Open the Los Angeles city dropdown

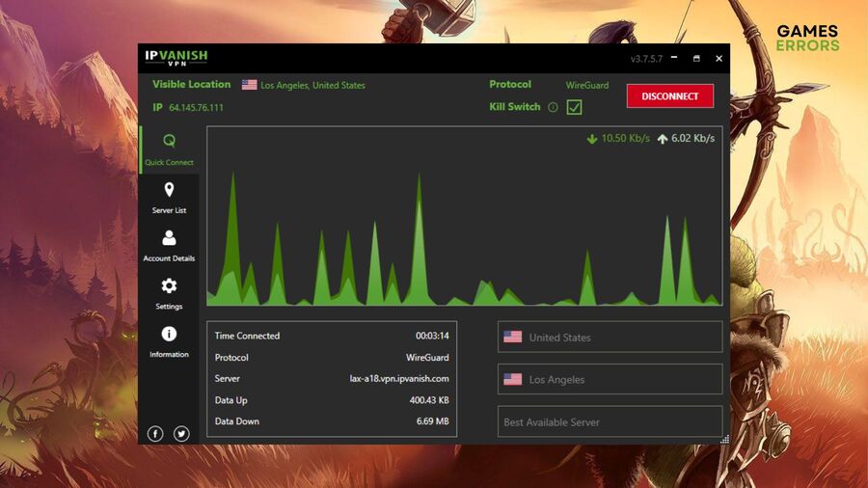tap(610, 379)
